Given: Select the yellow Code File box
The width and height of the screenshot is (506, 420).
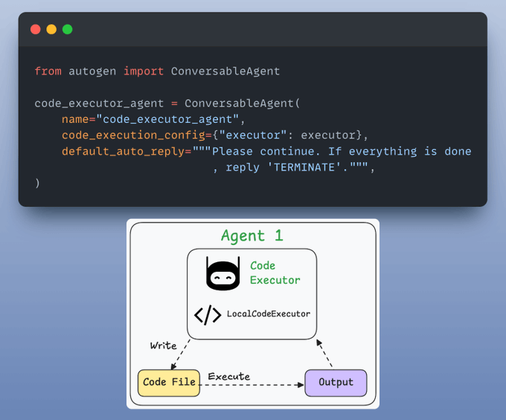Looking at the screenshot, I should (x=169, y=382).
